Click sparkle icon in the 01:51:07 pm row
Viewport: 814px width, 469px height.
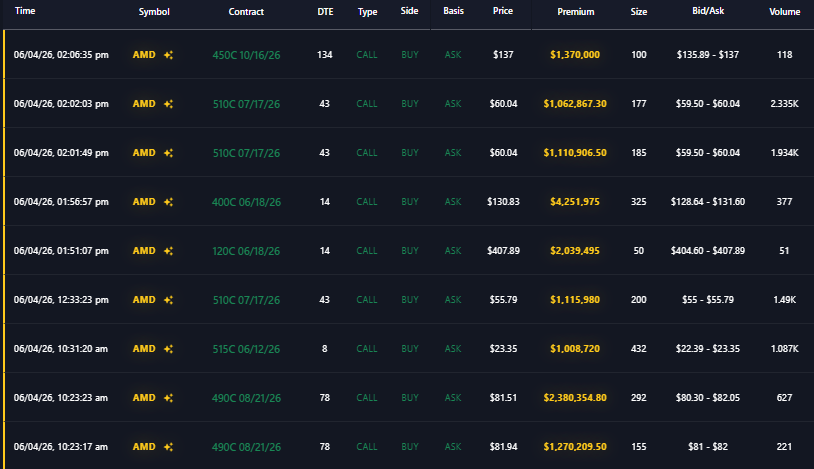168,251
